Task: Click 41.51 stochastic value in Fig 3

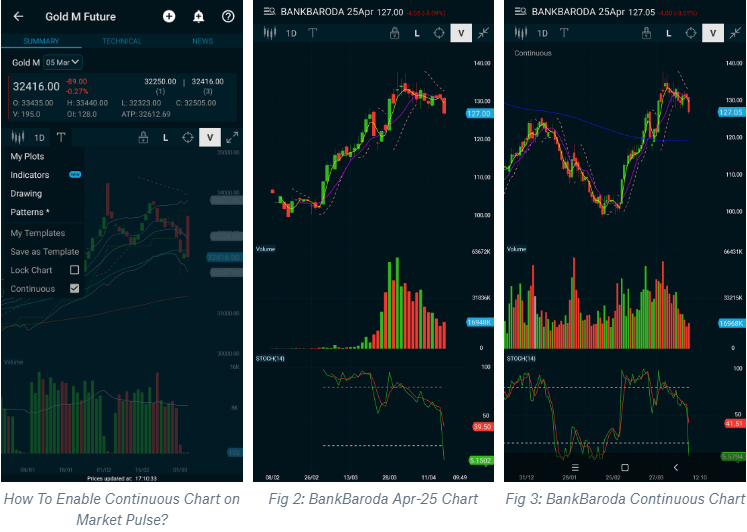Action: [x=734, y=423]
